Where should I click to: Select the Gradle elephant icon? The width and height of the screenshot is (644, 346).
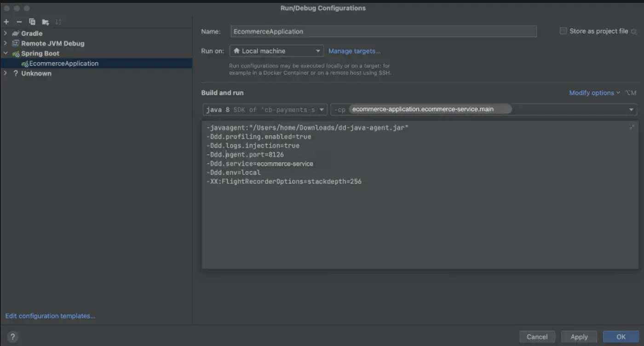(16, 34)
